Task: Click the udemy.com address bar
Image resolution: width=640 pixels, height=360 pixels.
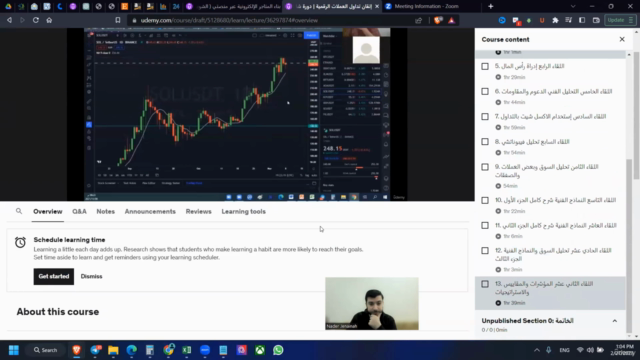Action: pyautogui.click(x=269, y=20)
